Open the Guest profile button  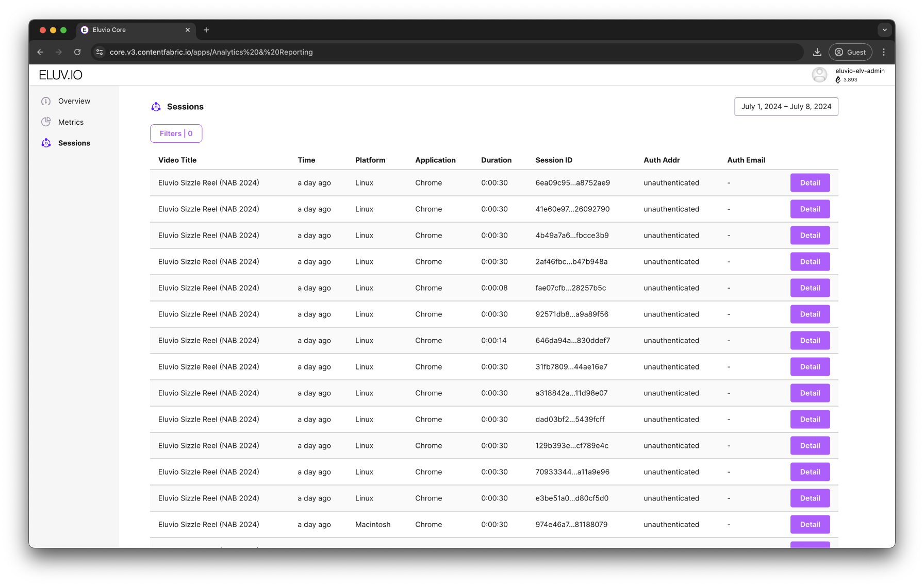850,52
